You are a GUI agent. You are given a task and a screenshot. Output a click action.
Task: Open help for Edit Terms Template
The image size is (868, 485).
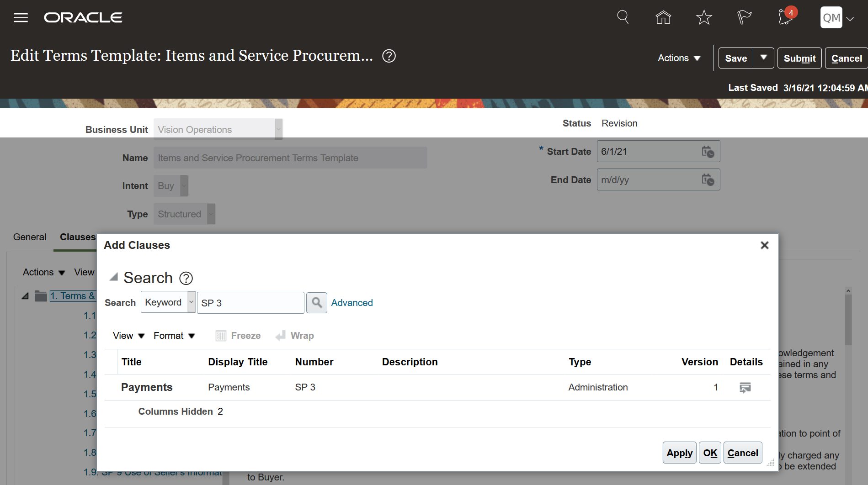pyautogui.click(x=389, y=56)
